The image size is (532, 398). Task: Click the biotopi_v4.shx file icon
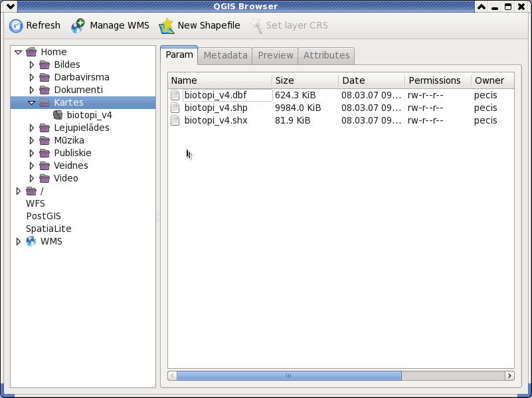[x=175, y=120]
